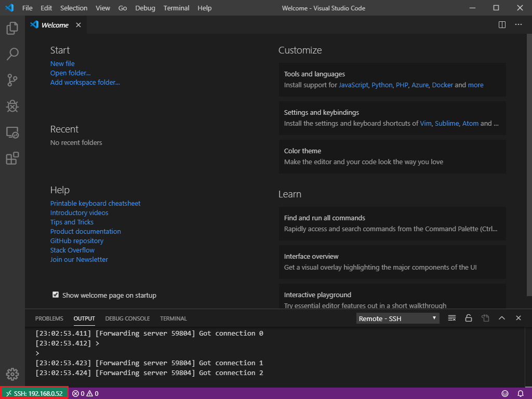Screen dimensions: 532x399
Task: Open GitHub repository link
Action: [77, 241]
